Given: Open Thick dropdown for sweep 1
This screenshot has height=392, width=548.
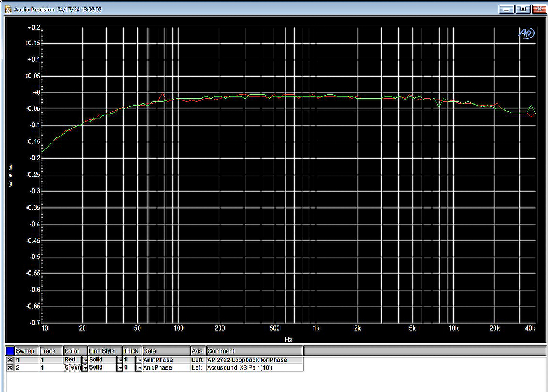Looking at the screenshot, I should click(x=138, y=360).
